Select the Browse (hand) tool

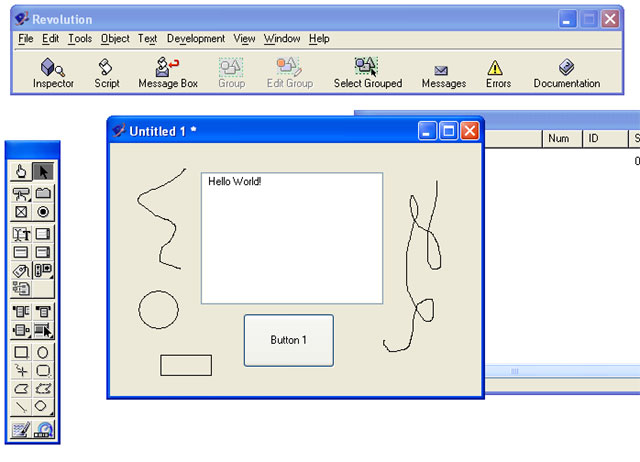click(x=21, y=171)
